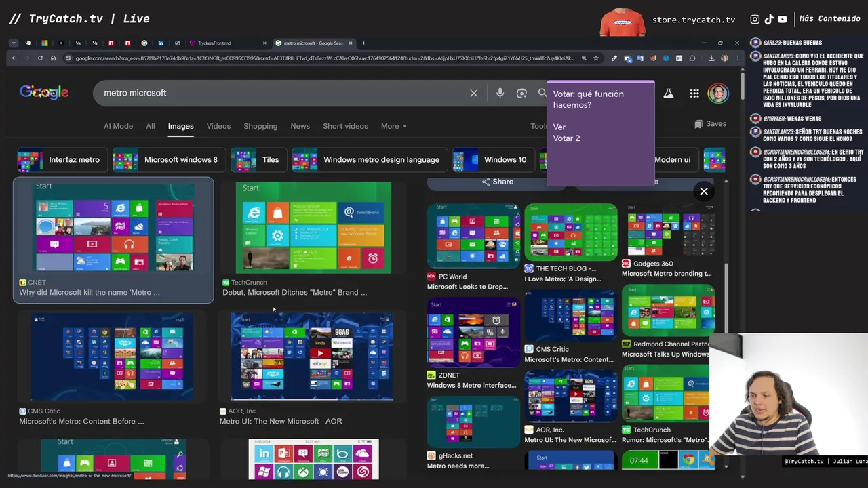The image size is (868, 488).
Task: Open gHacks.net Metro needs more thumbnail
Action: 473,422
